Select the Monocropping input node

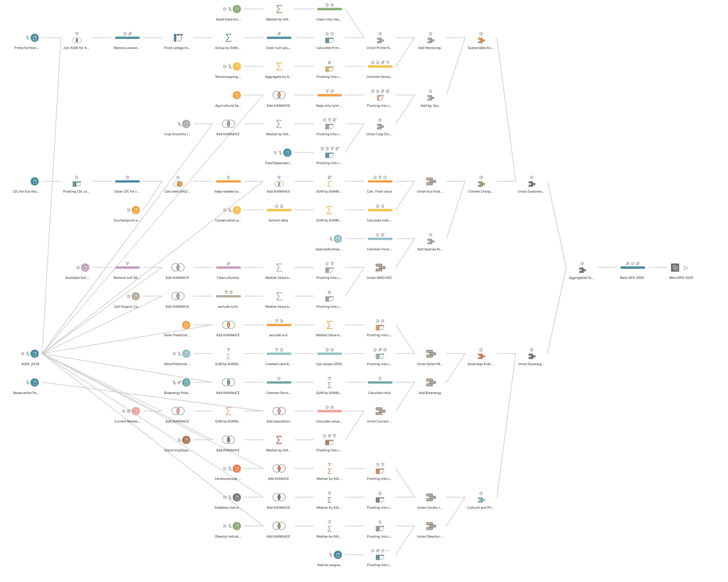click(x=237, y=67)
